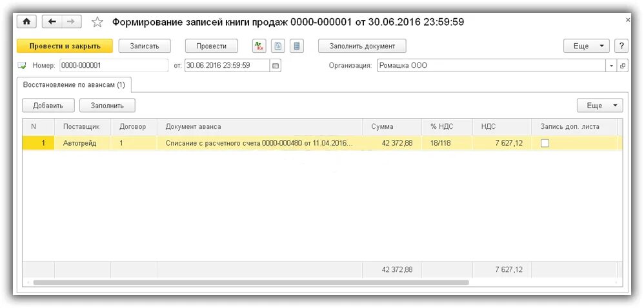Image resolution: width=644 pixels, height=308 pixels.
Task: Click the Провести button
Action: [x=212, y=46]
